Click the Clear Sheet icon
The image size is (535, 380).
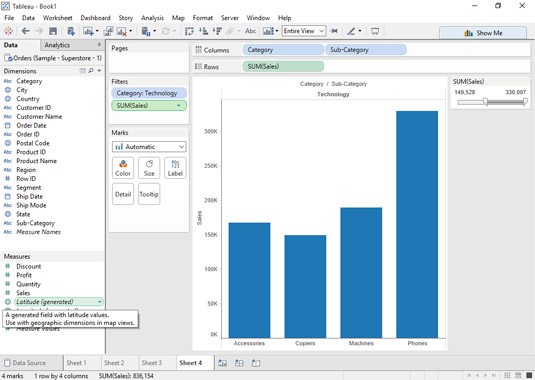point(122,31)
